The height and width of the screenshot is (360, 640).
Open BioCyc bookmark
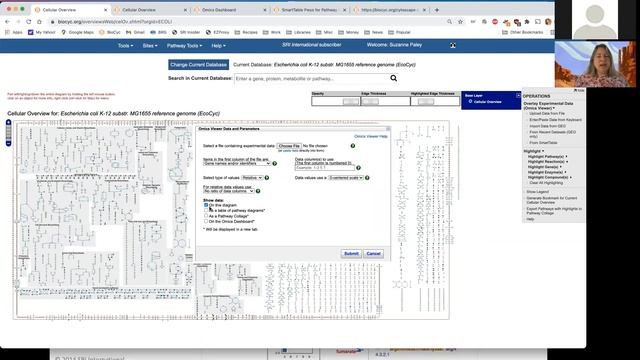(109, 32)
